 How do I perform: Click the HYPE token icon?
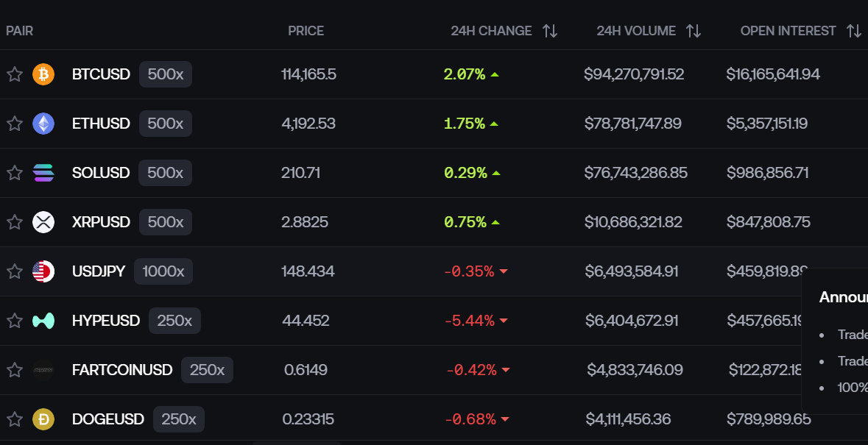pyautogui.click(x=43, y=321)
